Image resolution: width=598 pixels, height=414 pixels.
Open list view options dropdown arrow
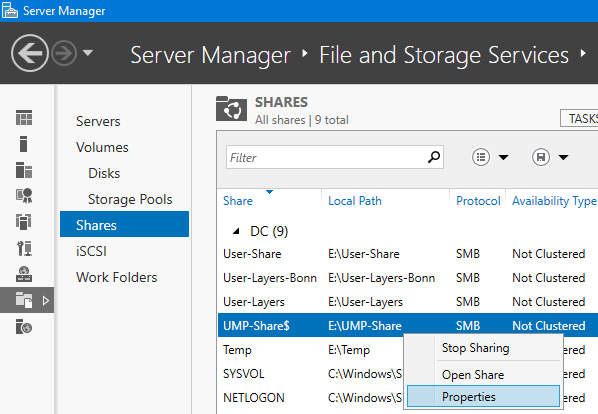point(503,157)
